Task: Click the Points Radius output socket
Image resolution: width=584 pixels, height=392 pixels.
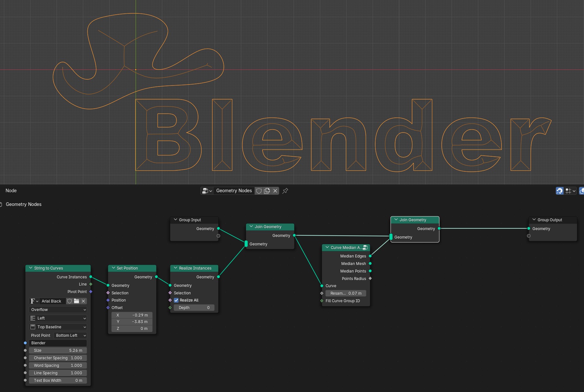Action: [370, 278]
